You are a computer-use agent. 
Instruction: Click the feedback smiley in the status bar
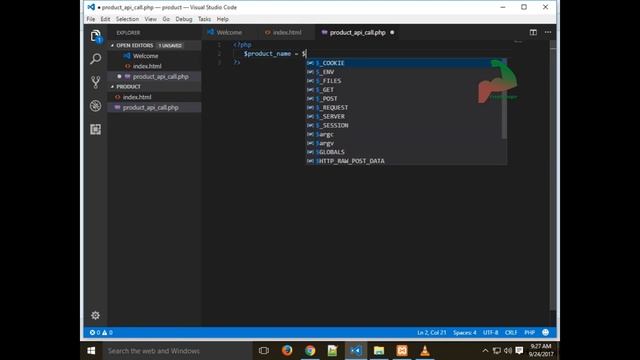545,332
